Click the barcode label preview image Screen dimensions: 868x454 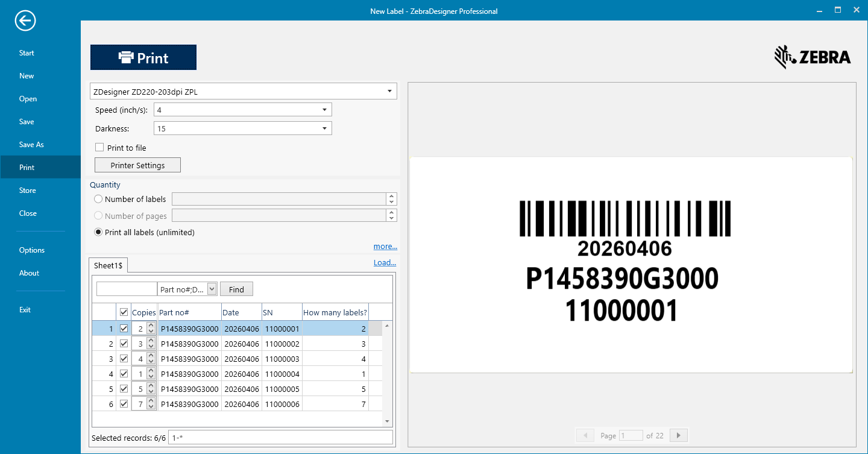pos(631,265)
